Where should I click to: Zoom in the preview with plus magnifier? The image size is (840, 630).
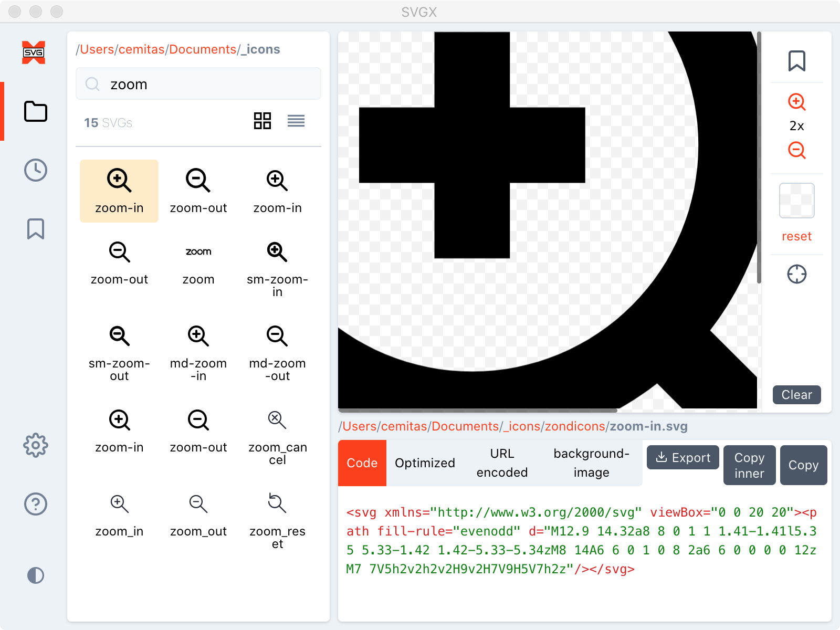pyautogui.click(x=797, y=102)
